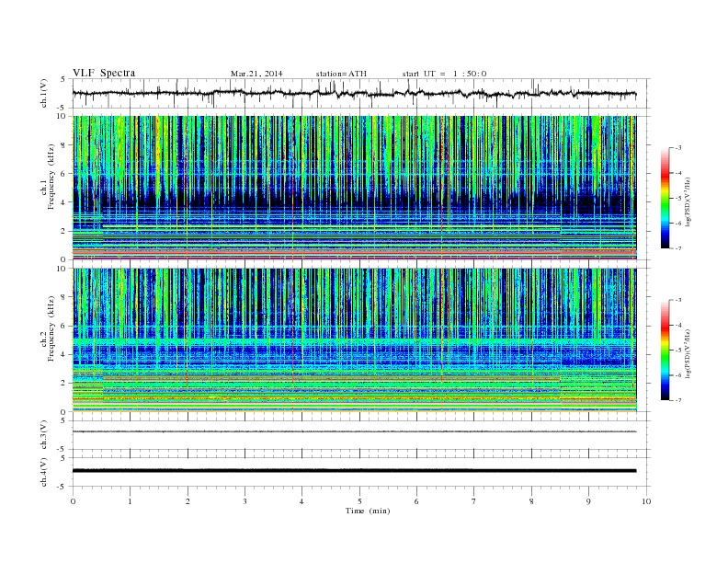Click time axis tick label "7"
The width and height of the screenshot is (728, 563).
pos(474,501)
